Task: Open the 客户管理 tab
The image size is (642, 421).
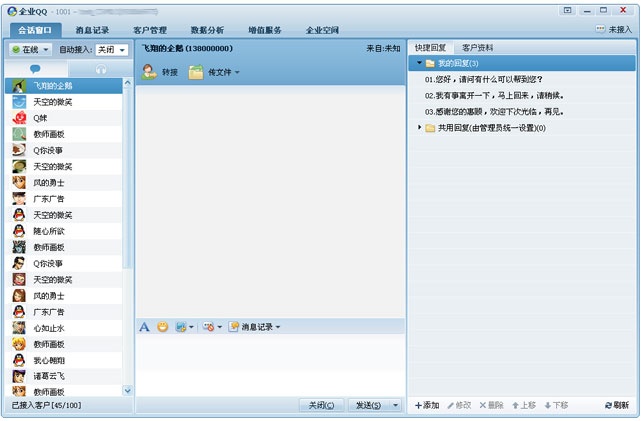Action: pos(150,30)
